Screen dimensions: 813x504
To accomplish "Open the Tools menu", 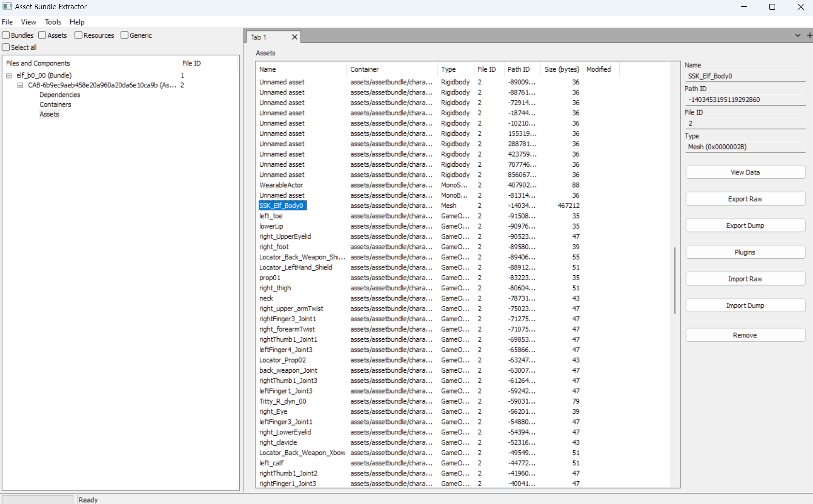I will tap(53, 22).
